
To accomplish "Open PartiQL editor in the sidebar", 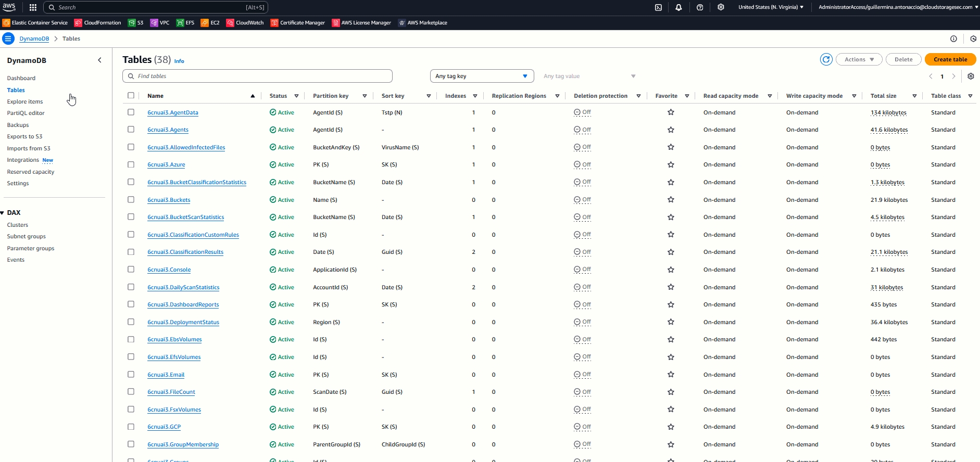I will pyautogui.click(x=26, y=113).
